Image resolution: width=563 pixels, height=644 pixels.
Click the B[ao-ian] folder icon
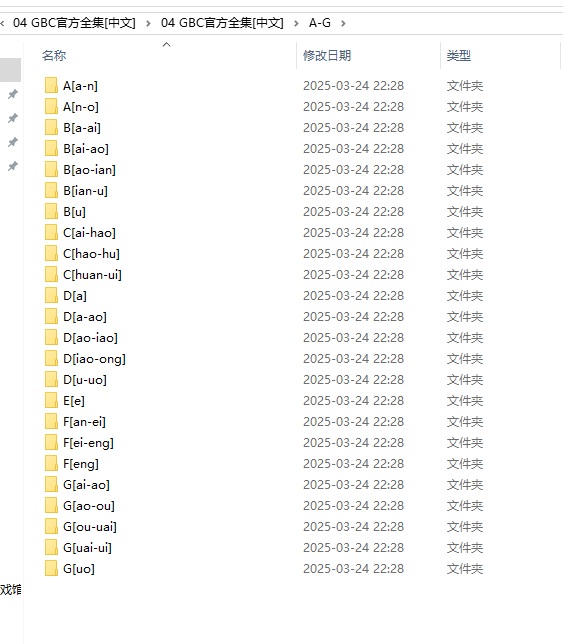click(x=51, y=169)
